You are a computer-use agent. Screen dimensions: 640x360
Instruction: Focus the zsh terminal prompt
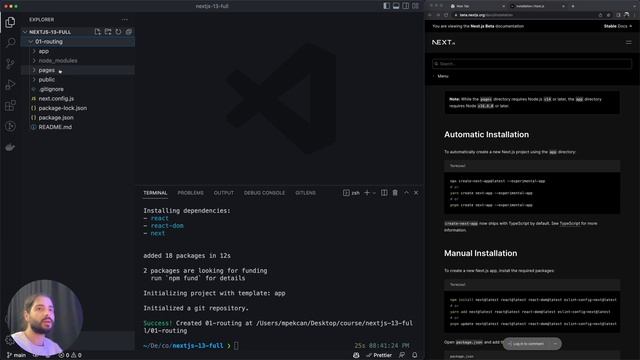[236, 346]
